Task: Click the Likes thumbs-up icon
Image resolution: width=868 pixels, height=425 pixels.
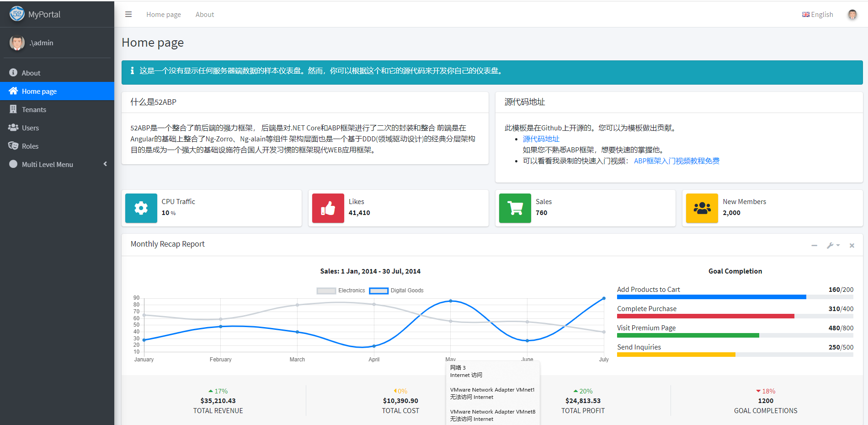Action: click(x=328, y=208)
